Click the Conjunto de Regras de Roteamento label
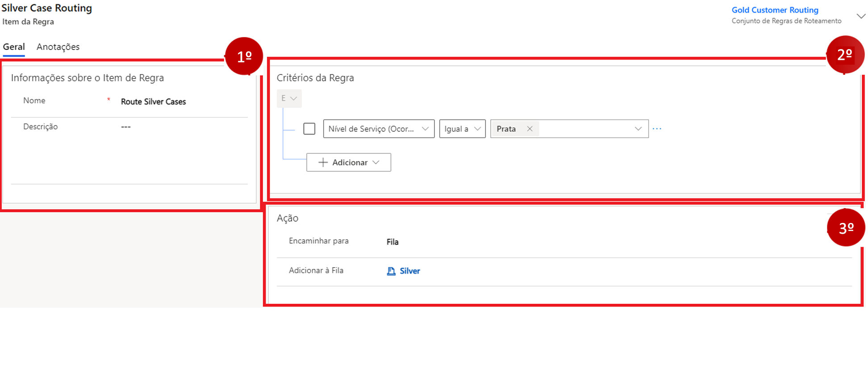This screenshot has height=384, width=868. click(x=786, y=21)
